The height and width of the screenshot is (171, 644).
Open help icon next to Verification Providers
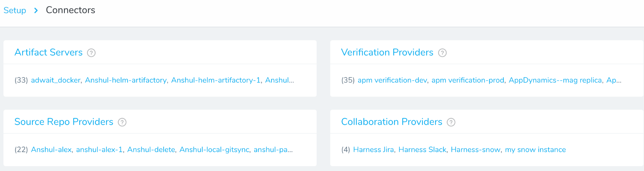tap(442, 53)
